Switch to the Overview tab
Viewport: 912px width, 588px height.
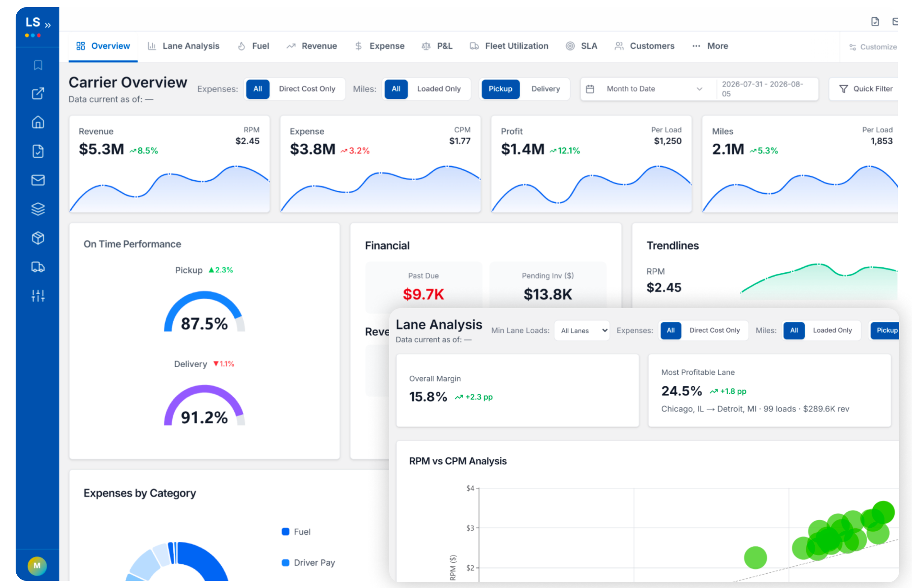pos(103,46)
